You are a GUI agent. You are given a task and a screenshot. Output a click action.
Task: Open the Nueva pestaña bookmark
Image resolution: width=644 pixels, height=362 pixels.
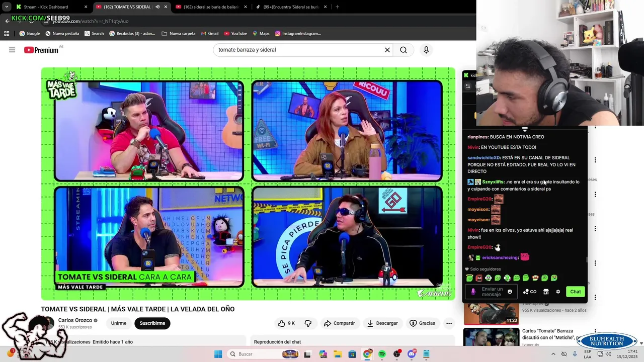click(62, 34)
